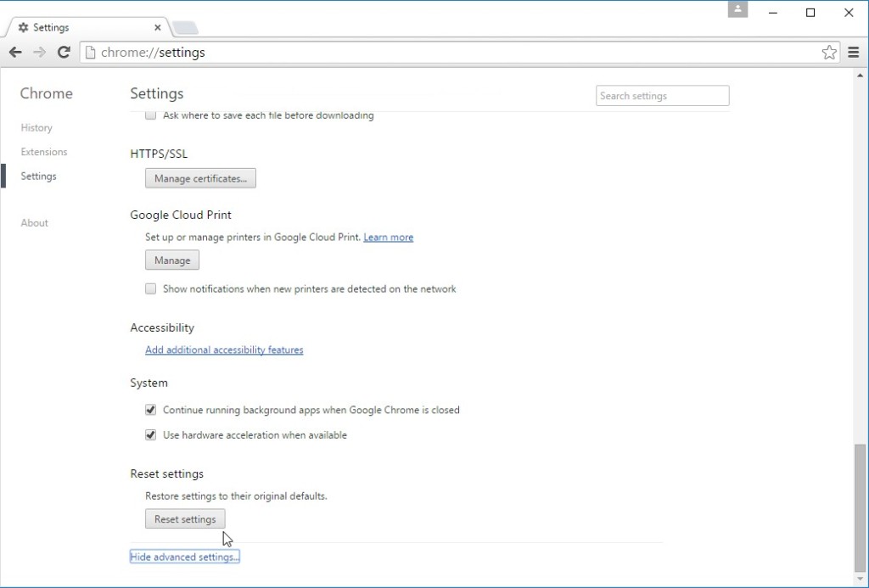869x588 pixels.
Task: Click the Reset settings section heading
Action: (167, 473)
